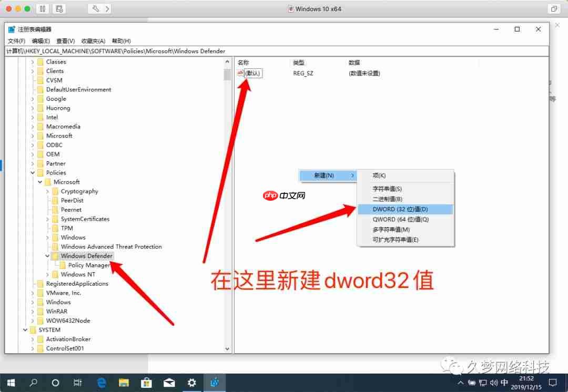Collapse the Windows Defender key
Image resolution: width=568 pixels, height=392 pixels.
(47, 255)
